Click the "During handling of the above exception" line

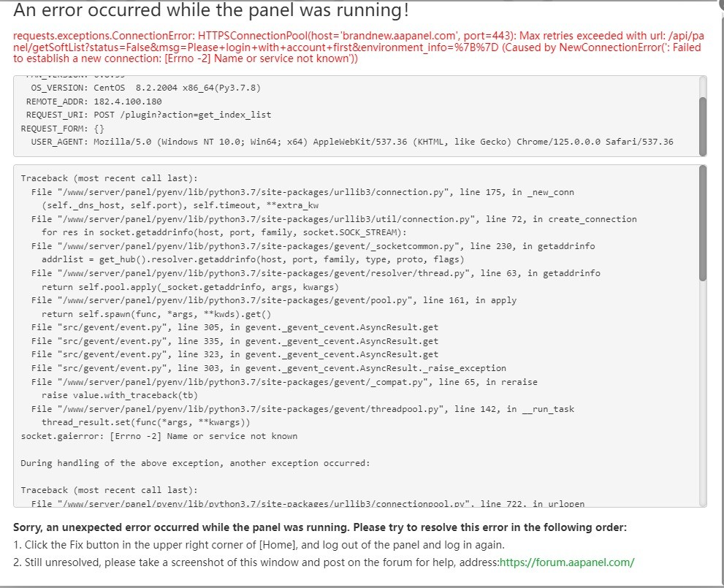pos(195,463)
